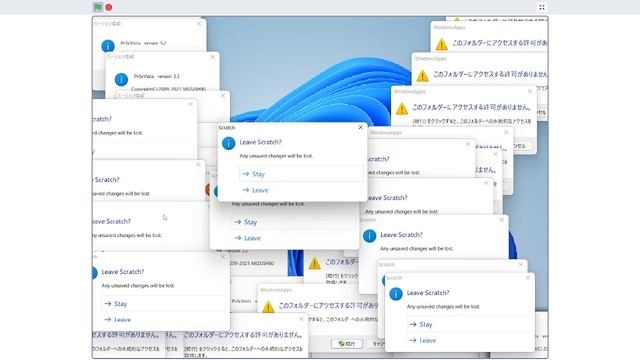The height and width of the screenshot is (360, 640).
Task: Close the PrScVista dialog without Copyright line
Action: pyautogui.click(x=199, y=24)
